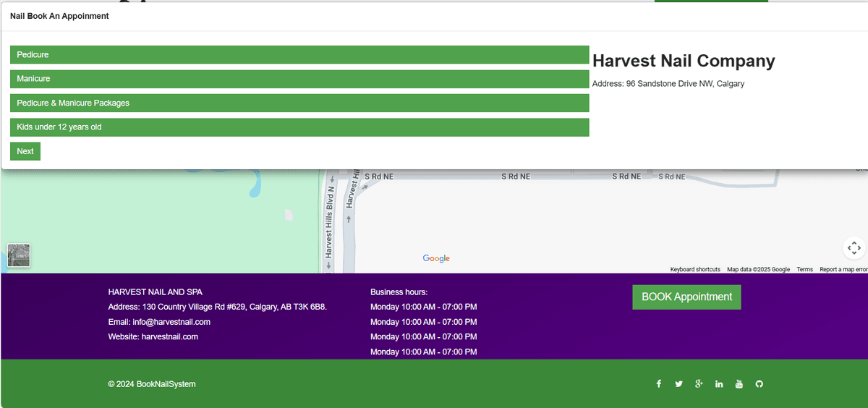The height and width of the screenshot is (408, 868).
Task: Expand Kids under 12 years old
Action: (x=299, y=127)
